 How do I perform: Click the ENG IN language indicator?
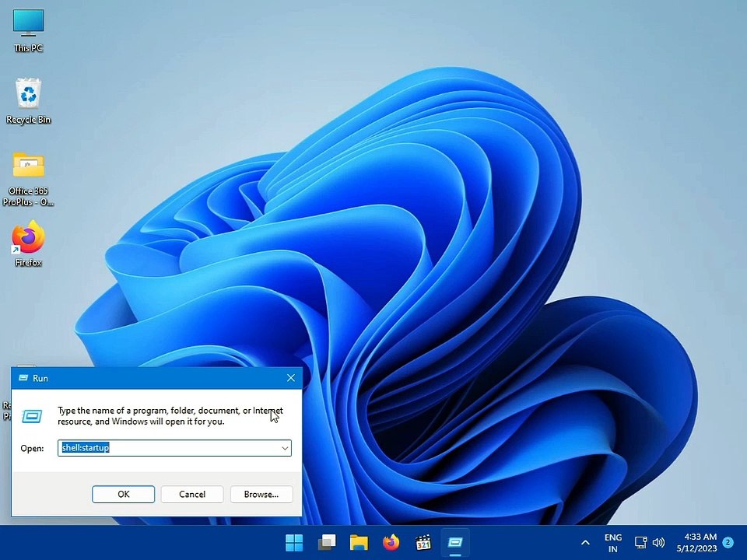(612, 543)
